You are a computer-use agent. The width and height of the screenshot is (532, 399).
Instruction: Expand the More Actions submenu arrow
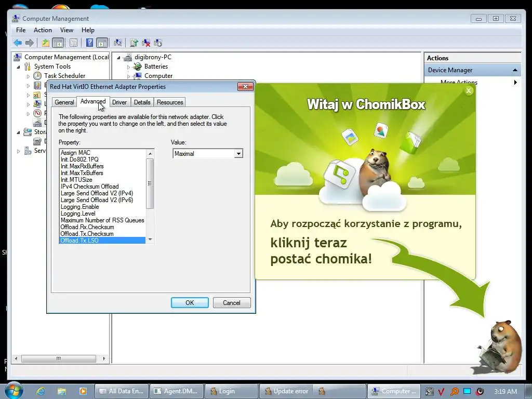click(515, 83)
